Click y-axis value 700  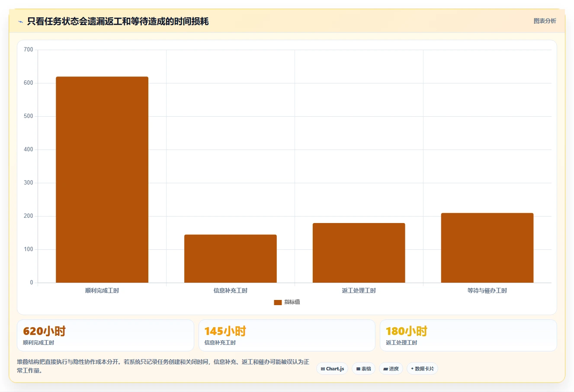click(x=29, y=50)
